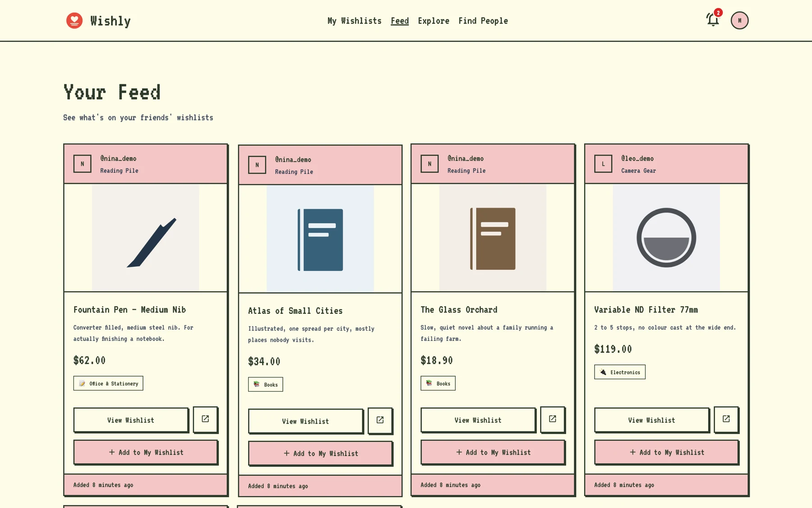
Task: Click @nina_demo username on Glass Orchard card
Action: click(466, 158)
